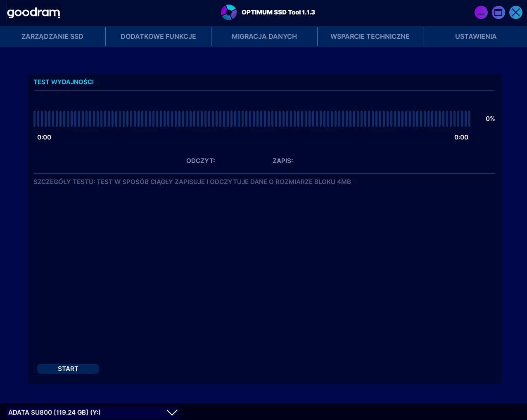Go to the MIGRACJA DANYCH tab

coord(264,36)
